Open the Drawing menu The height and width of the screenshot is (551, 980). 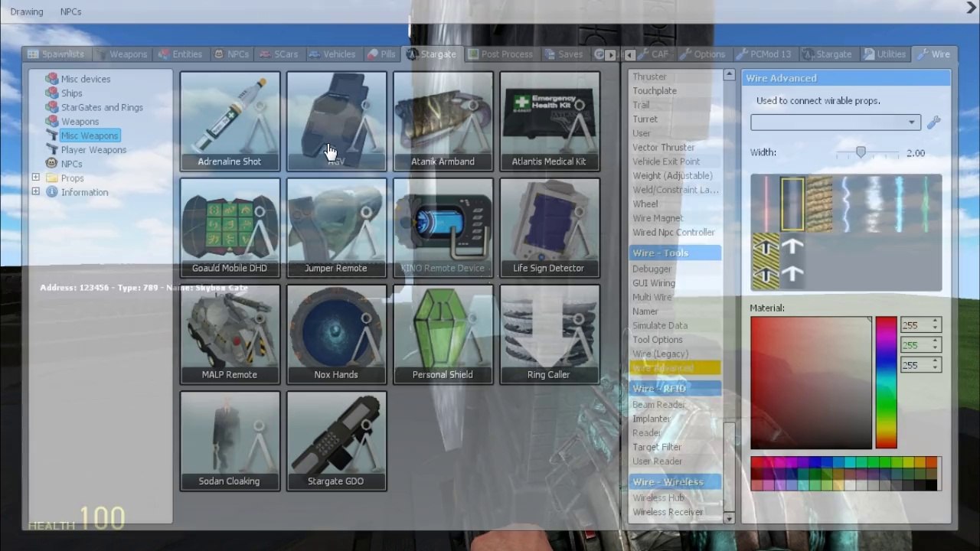pyautogui.click(x=27, y=11)
